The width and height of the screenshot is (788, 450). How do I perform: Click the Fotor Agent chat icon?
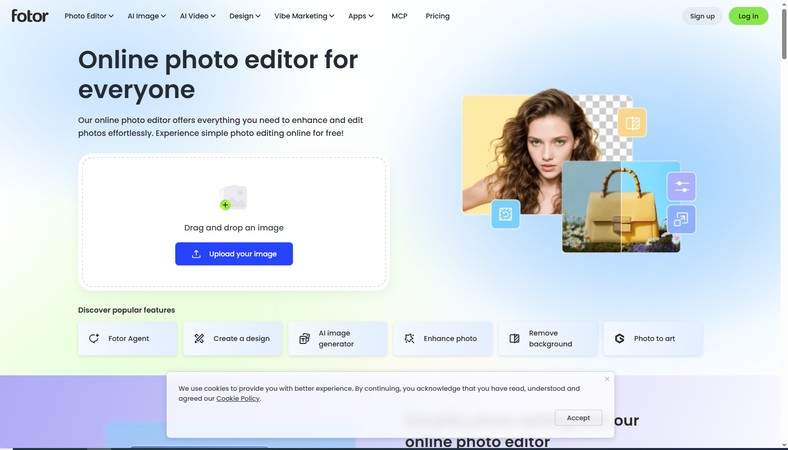pos(94,338)
